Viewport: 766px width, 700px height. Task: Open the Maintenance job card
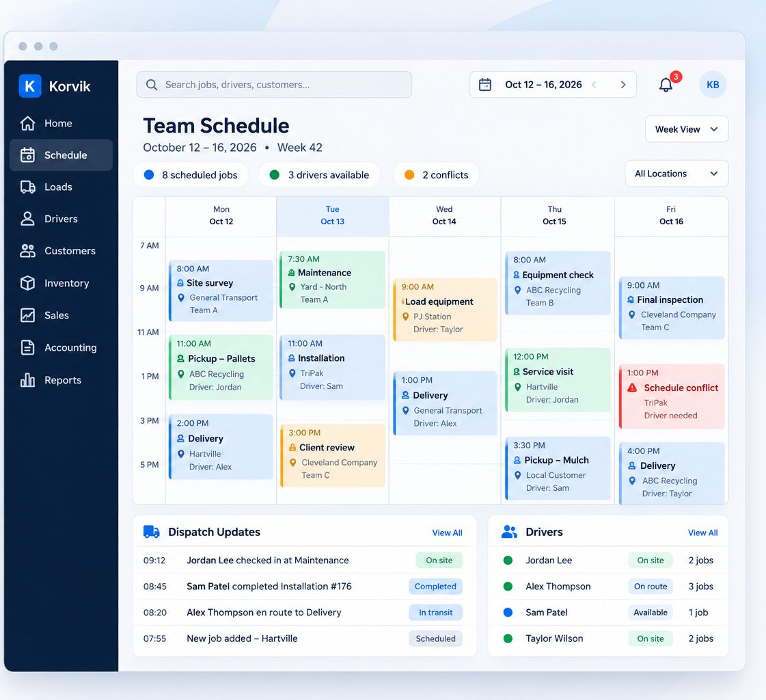333,280
